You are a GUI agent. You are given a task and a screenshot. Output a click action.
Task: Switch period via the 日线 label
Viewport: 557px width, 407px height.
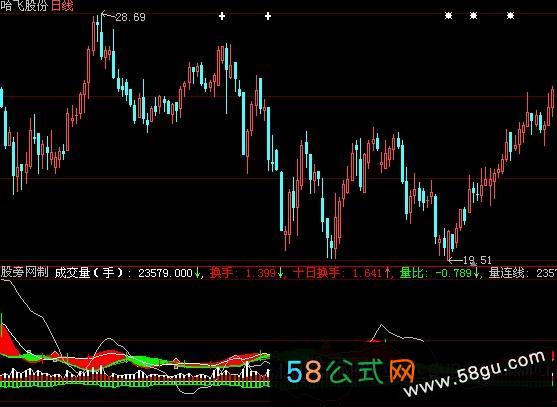coord(62,6)
